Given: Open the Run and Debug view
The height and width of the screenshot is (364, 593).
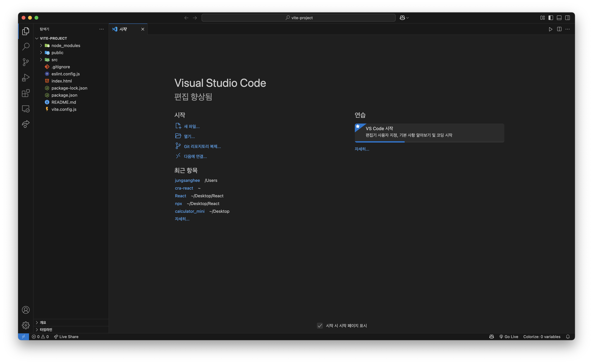Looking at the screenshot, I should [x=26, y=77].
